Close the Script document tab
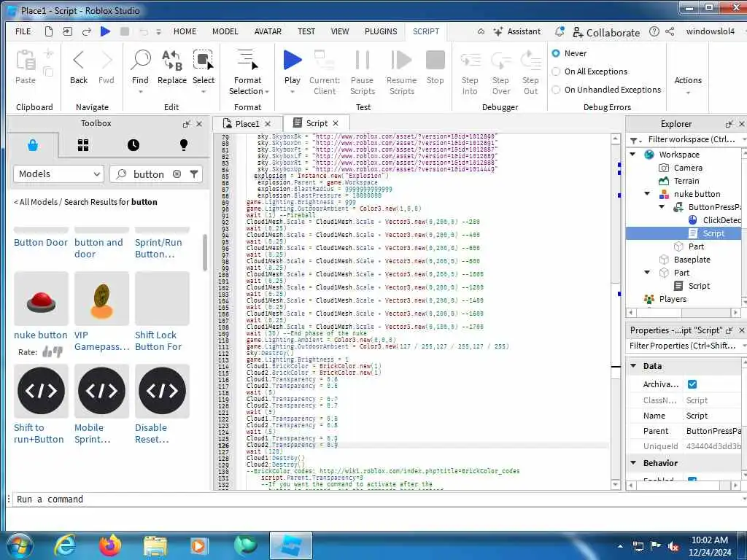The height and width of the screenshot is (560, 747). coord(336,123)
